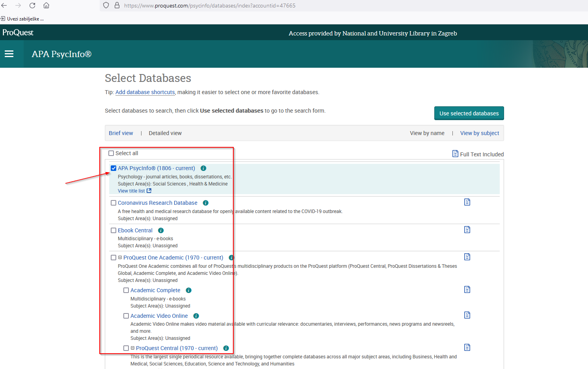Click the APA PsycInfo header title

click(61, 54)
